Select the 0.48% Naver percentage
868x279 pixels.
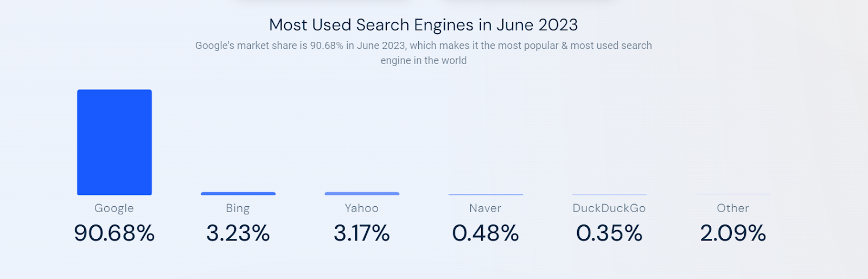click(x=486, y=233)
